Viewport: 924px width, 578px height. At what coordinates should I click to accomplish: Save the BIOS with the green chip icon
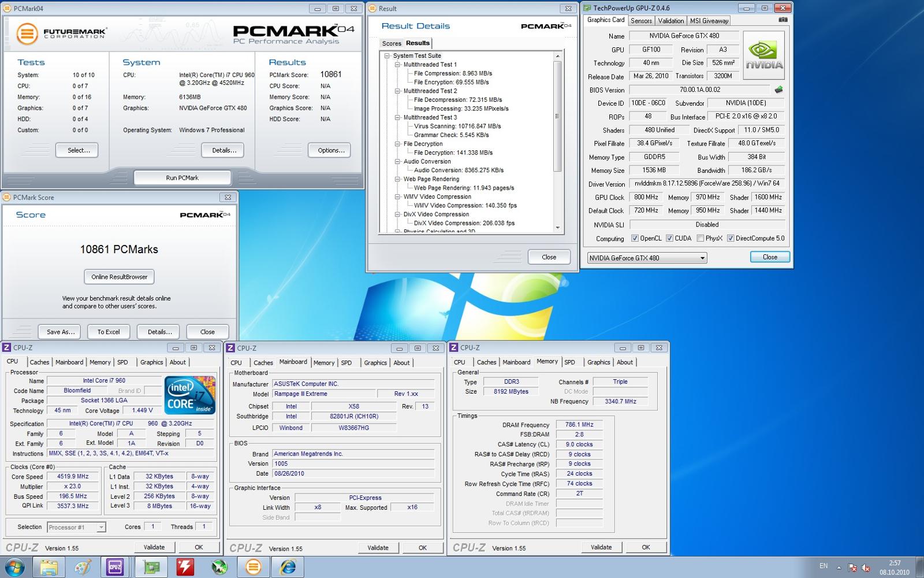(778, 90)
